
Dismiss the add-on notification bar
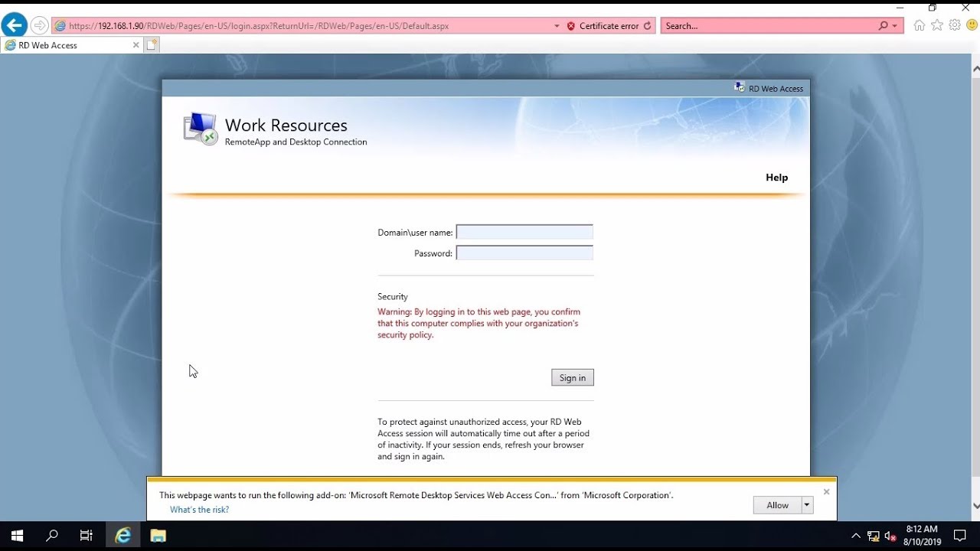coord(826,491)
